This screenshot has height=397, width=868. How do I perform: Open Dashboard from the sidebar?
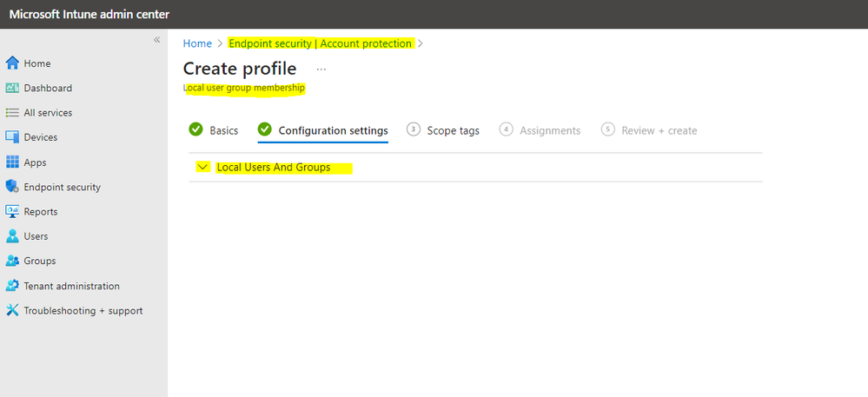point(48,88)
